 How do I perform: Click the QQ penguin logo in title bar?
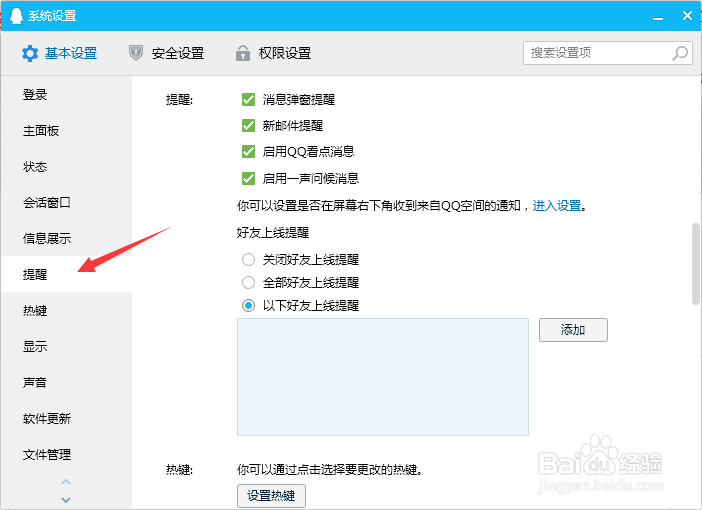pyautogui.click(x=16, y=16)
